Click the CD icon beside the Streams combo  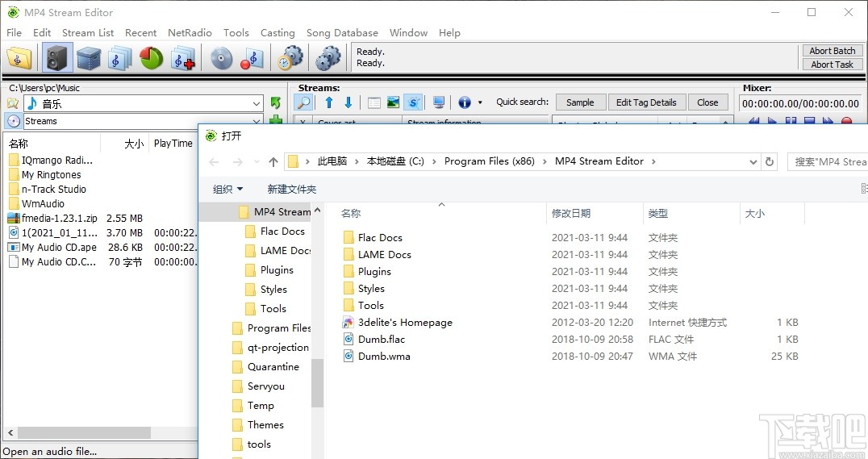point(14,121)
